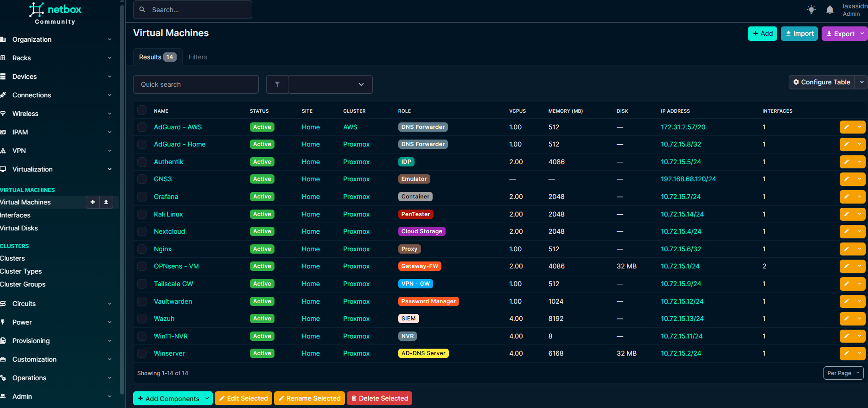Check the Tailscale GW row checkbox

point(142,284)
